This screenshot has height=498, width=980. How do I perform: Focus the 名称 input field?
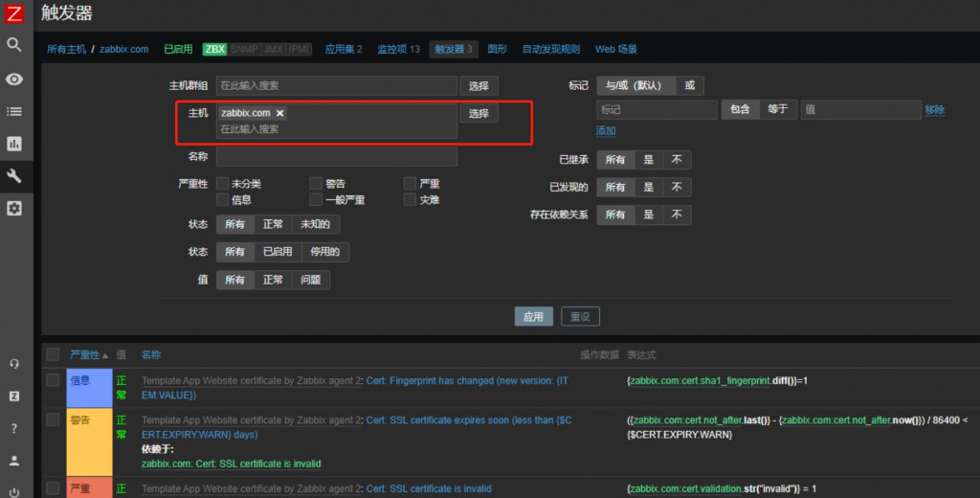click(x=337, y=156)
